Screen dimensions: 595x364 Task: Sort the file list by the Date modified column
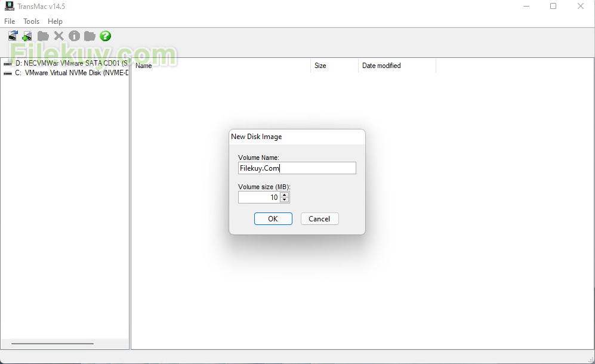click(397, 66)
